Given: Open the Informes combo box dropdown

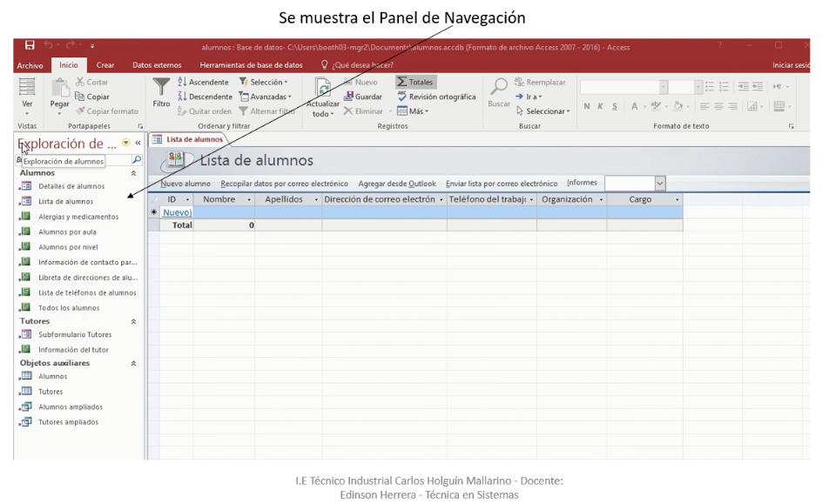Looking at the screenshot, I should 659,184.
